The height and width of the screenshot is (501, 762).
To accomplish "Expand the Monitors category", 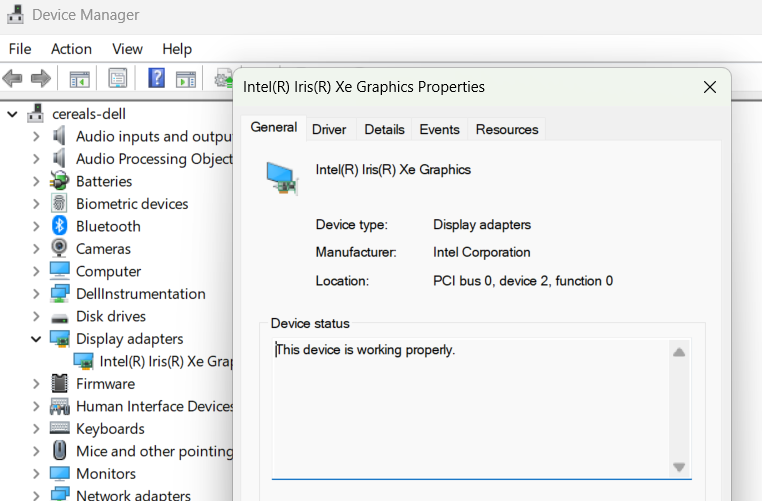I will point(36,473).
